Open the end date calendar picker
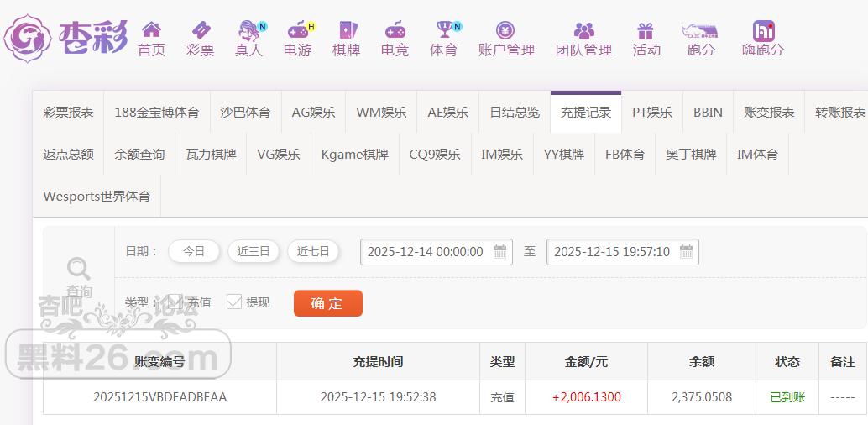This screenshot has width=868, height=425. click(686, 252)
